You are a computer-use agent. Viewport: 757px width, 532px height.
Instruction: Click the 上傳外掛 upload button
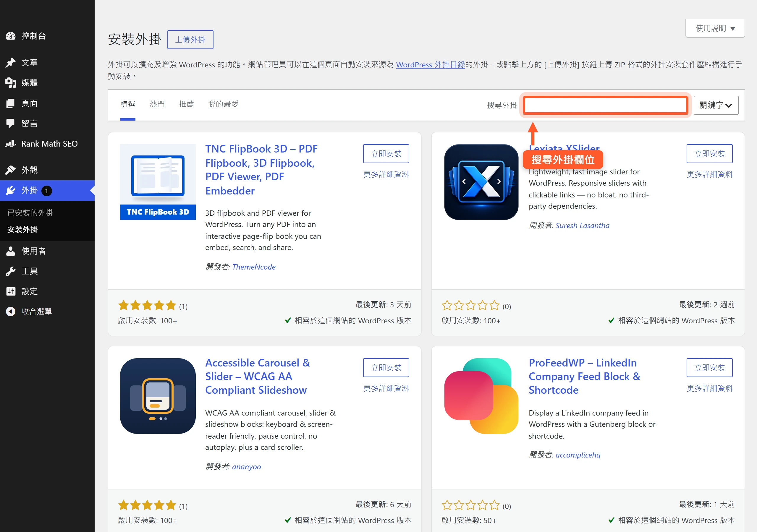coord(190,40)
